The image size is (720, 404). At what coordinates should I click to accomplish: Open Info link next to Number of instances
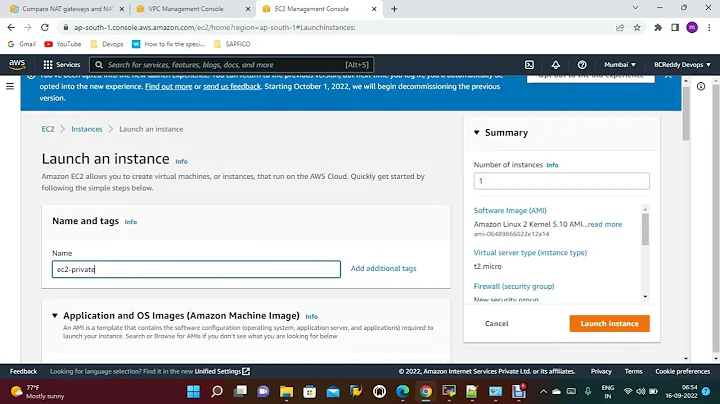click(x=552, y=165)
